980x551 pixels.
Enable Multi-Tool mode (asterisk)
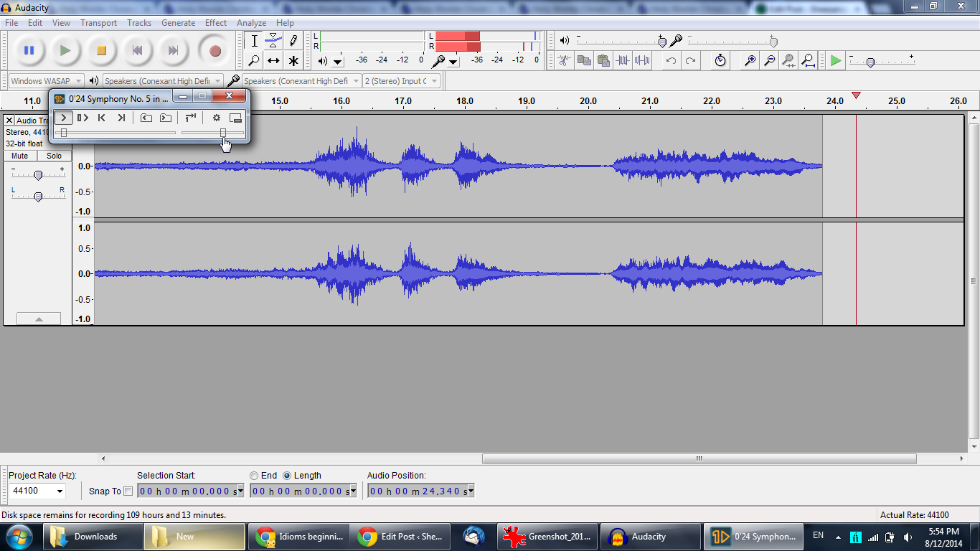coord(293,61)
